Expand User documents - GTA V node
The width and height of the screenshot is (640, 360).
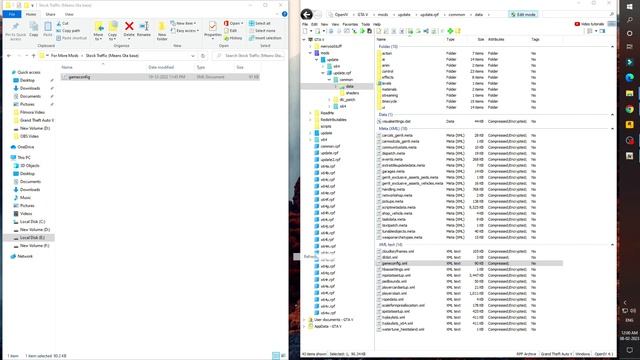pos(304,320)
